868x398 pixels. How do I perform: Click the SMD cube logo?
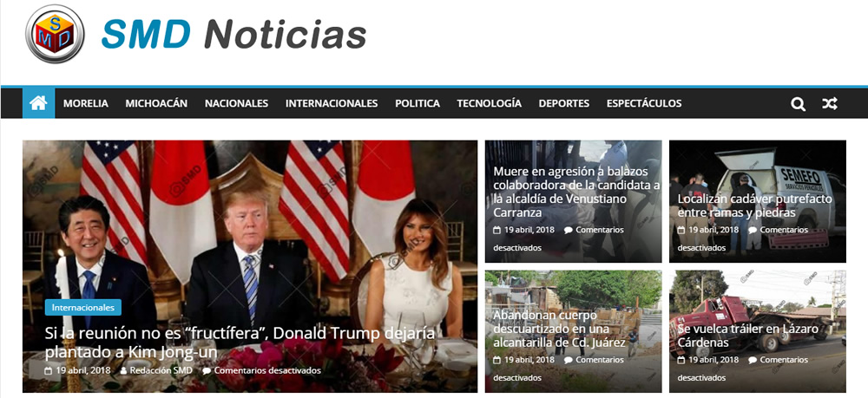click(55, 35)
